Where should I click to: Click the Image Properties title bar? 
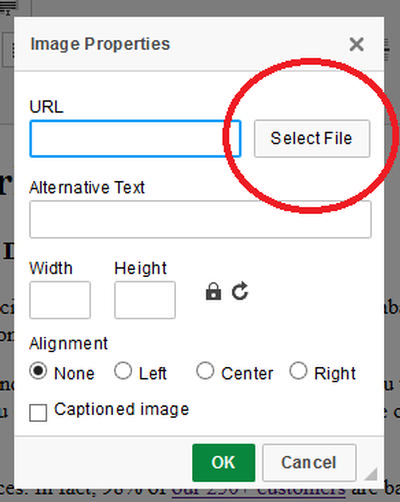click(199, 44)
